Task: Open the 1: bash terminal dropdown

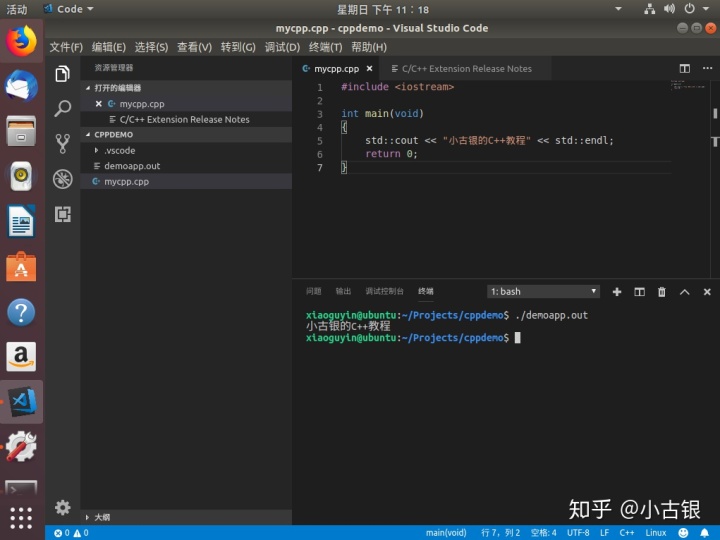Action: point(543,292)
